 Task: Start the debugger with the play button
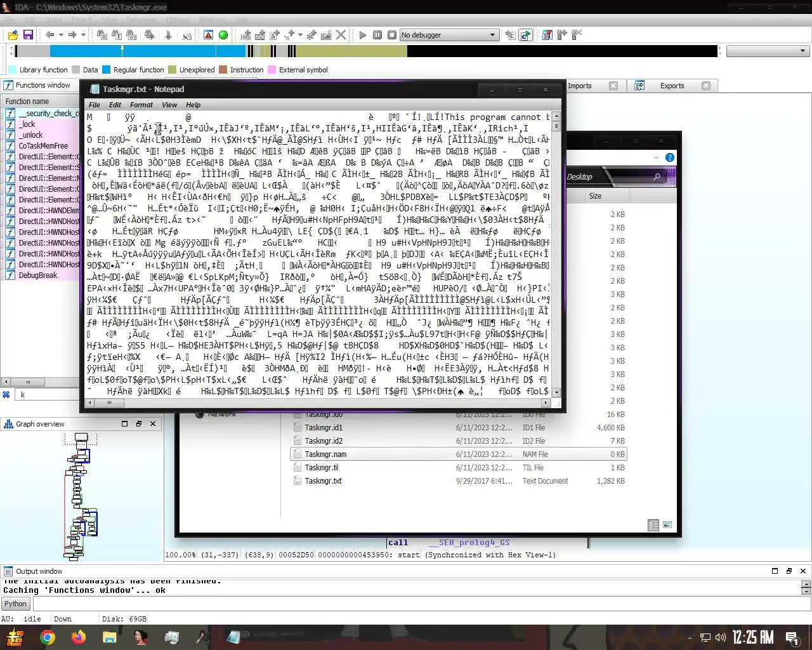coord(363,35)
